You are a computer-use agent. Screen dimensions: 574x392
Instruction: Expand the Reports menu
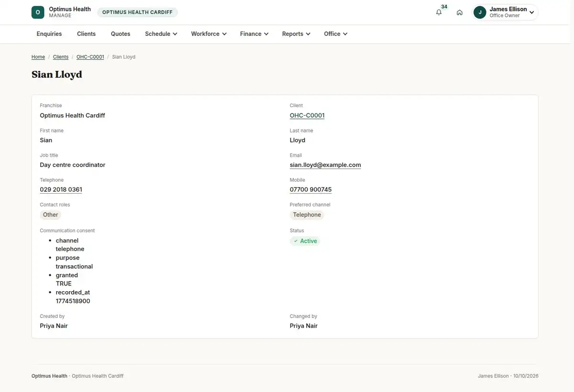(x=296, y=34)
